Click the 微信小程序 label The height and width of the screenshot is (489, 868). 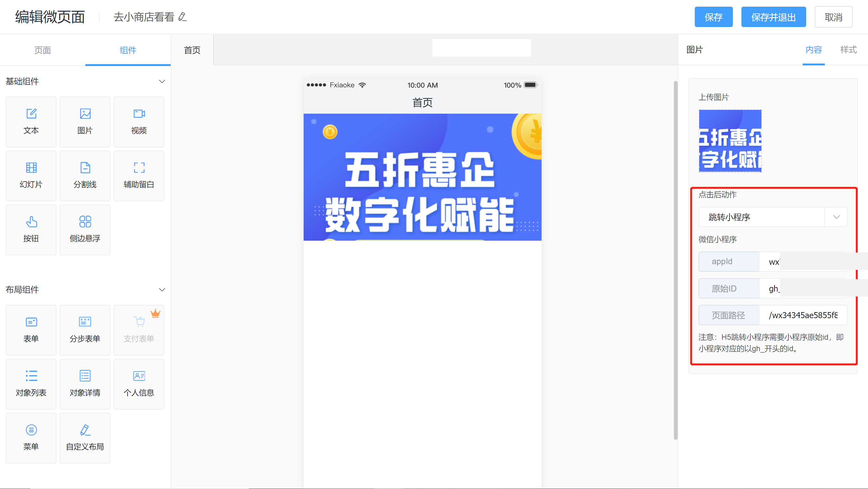717,239
